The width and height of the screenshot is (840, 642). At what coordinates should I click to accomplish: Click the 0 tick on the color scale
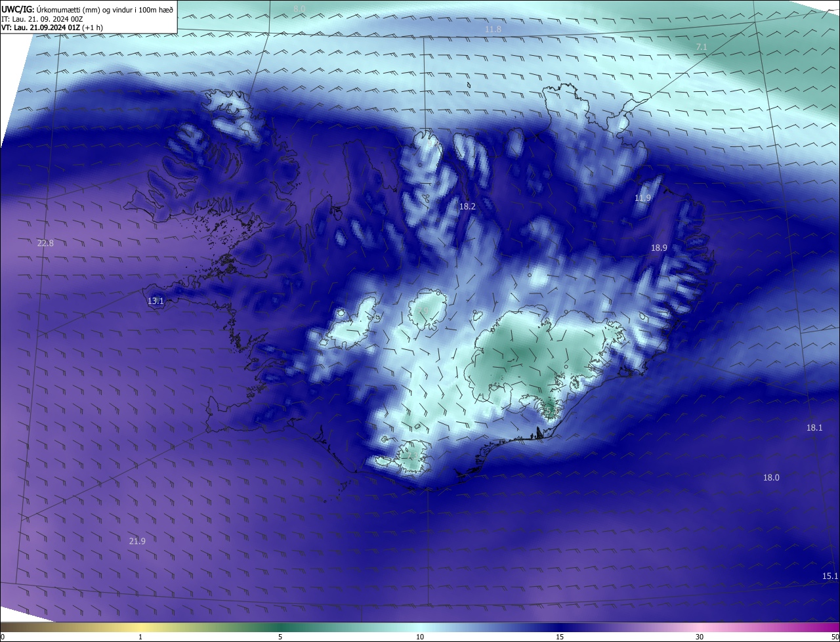click(x=3, y=637)
